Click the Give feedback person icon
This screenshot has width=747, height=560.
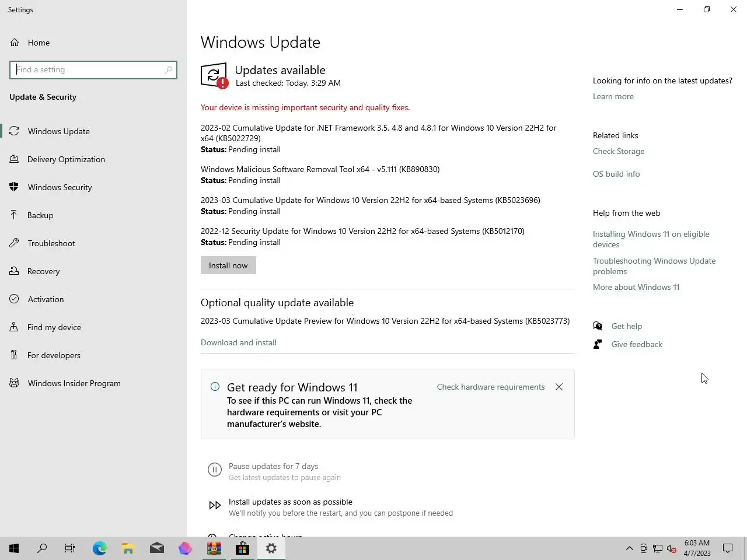(598, 344)
